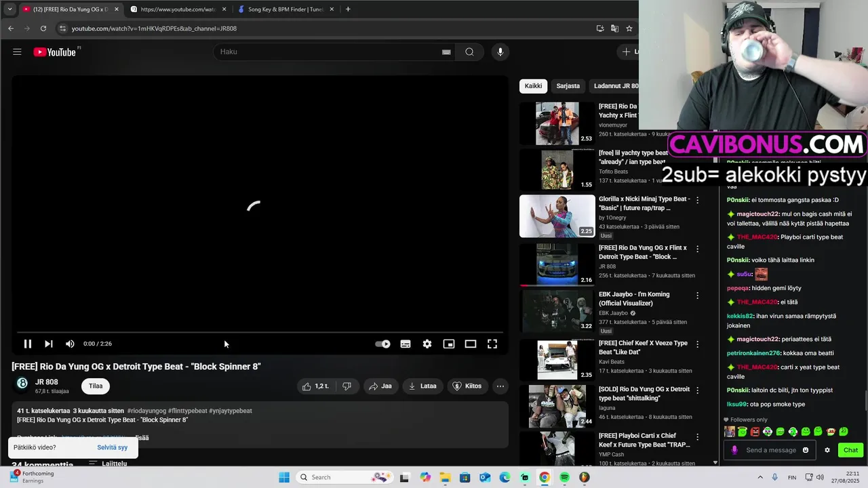Pick the angry red emote in chat
Screen dimensions: 868x488
click(x=755, y=432)
